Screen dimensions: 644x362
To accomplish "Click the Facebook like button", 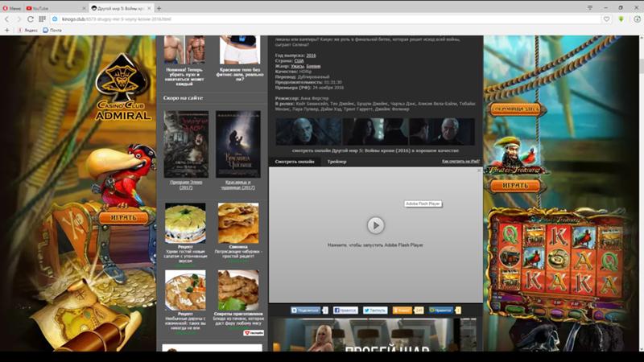I will [345, 311].
